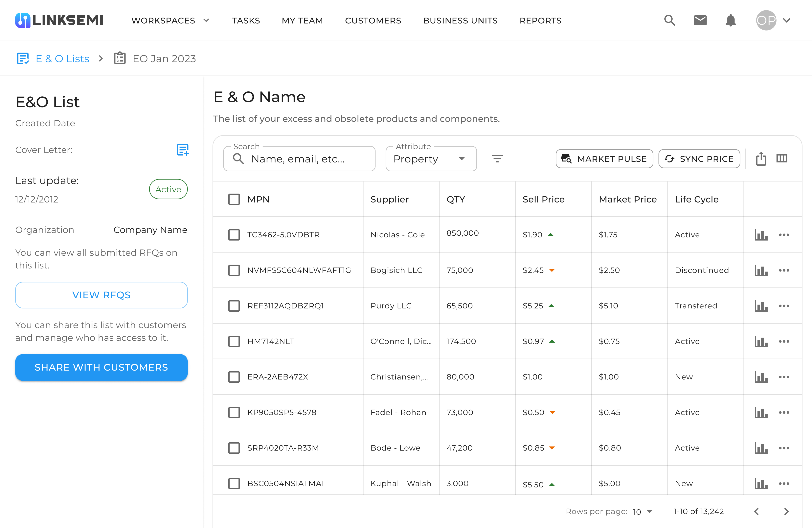Tick the checkbox for ERA-2AEB472X
Screen dimensions: 812x528
click(x=234, y=377)
